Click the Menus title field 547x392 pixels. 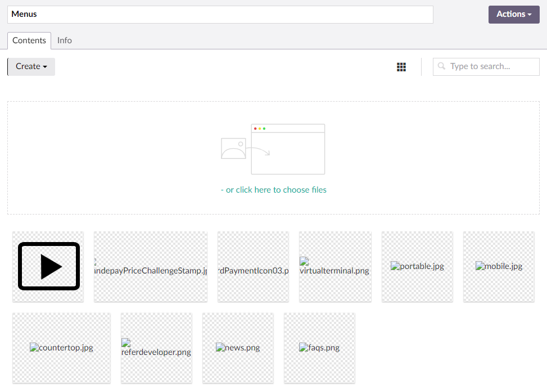(220, 15)
